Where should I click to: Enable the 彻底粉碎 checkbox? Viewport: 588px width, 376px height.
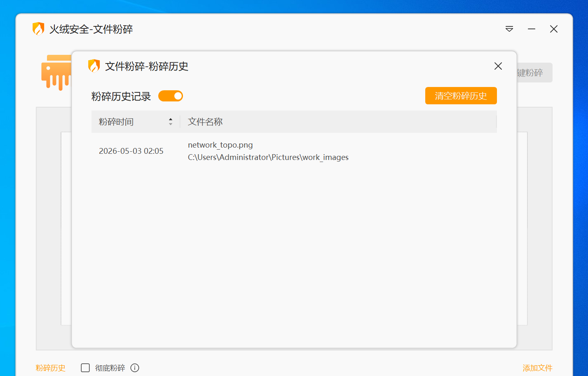85,368
